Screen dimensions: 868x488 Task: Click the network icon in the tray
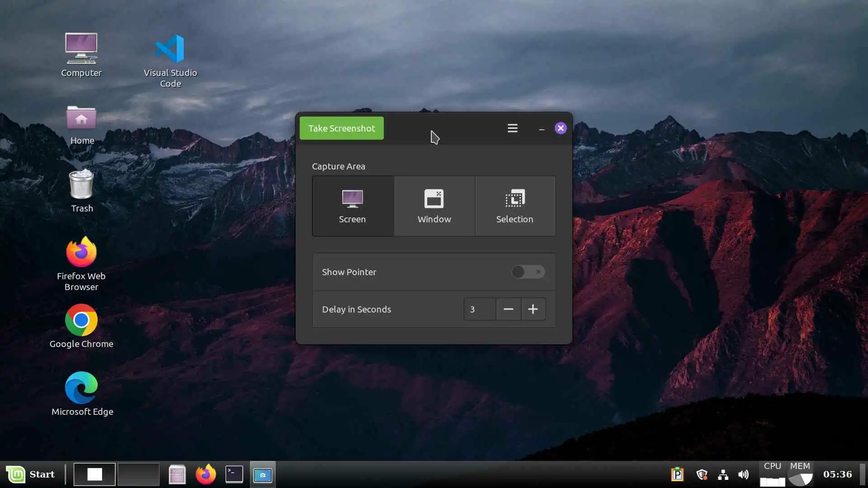(723, 474)
